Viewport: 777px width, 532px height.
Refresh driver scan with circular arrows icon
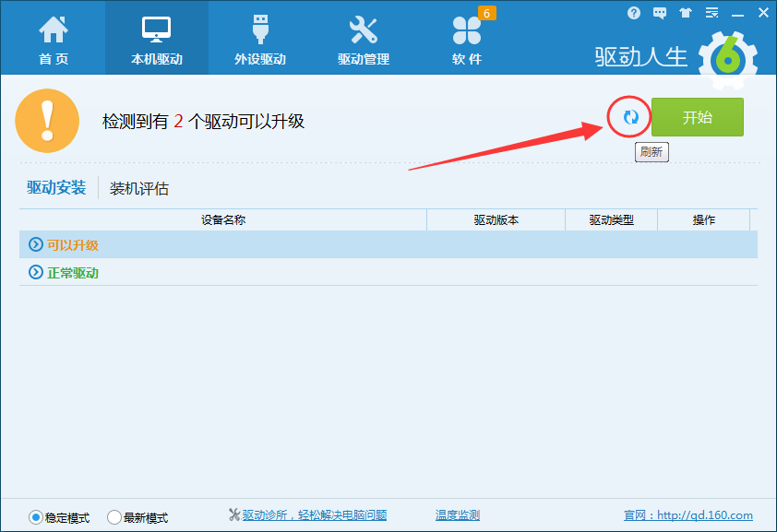tap(628, 117)
